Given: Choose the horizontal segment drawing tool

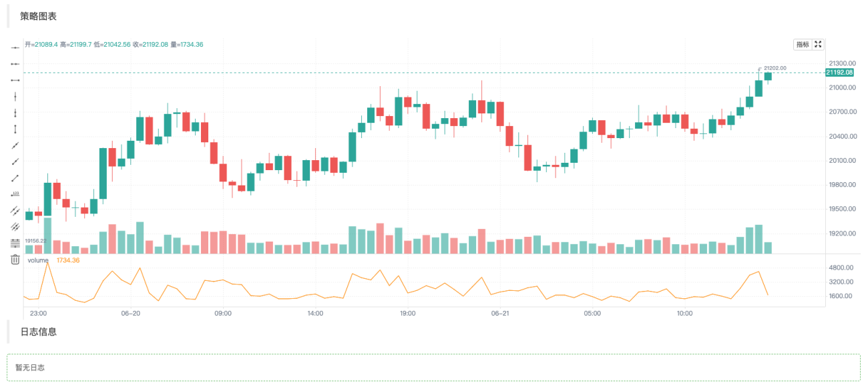Looking at the screenshot, I should pyautogui.click(x=15, y=80).
